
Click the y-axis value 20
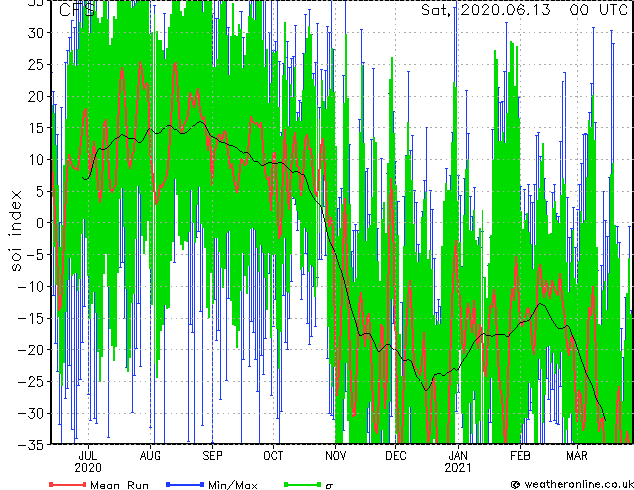[x=35, y=96]
